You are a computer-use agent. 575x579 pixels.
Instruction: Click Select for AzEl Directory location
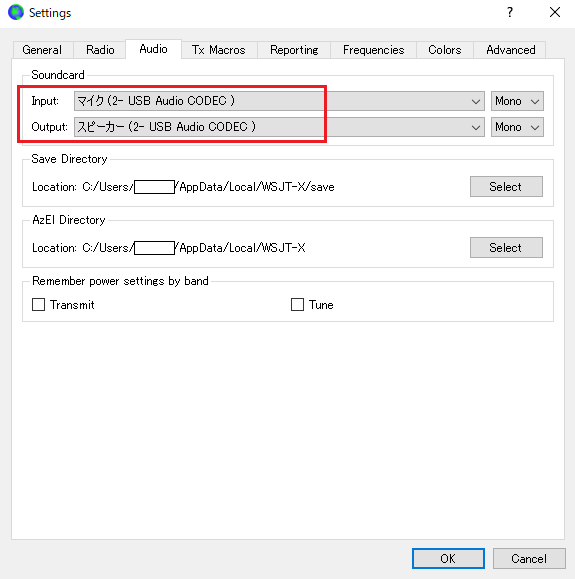[506, 247]
